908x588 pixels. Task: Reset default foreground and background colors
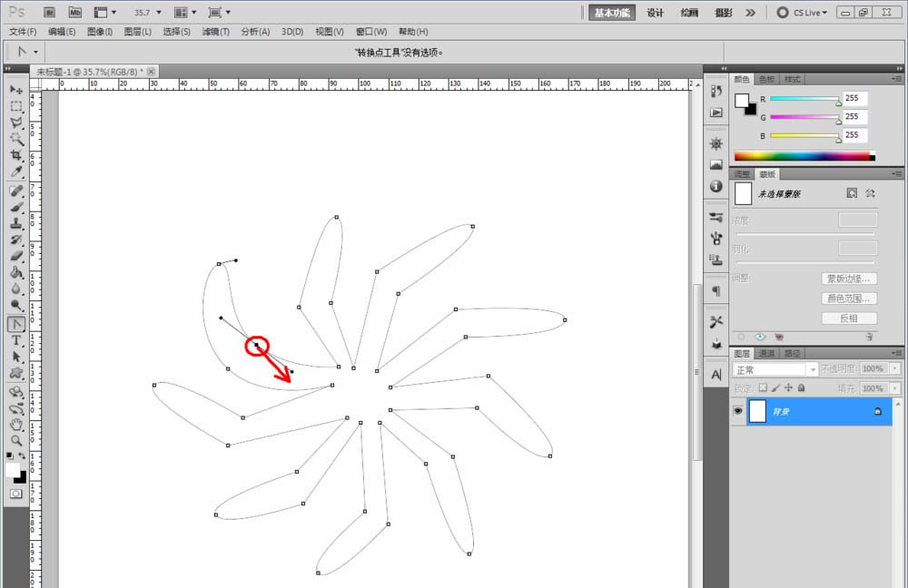[x=10, y=456]
